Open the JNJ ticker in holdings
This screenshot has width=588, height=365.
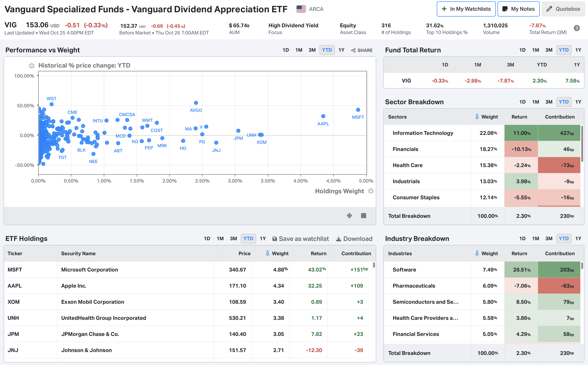pos(13,350)
